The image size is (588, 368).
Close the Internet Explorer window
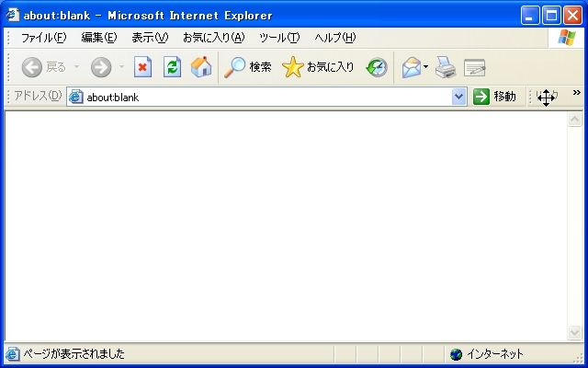pos(573,16)
